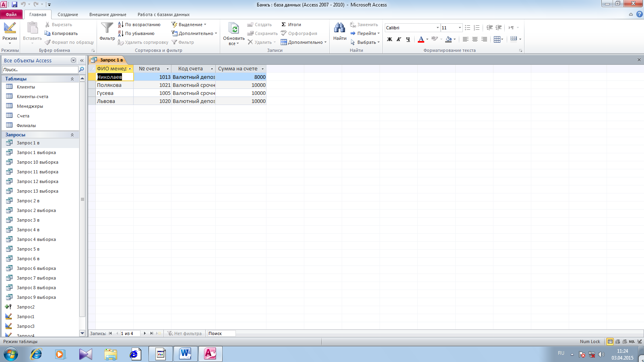Align text right
The image size is (644, 362).
(484, 39)
